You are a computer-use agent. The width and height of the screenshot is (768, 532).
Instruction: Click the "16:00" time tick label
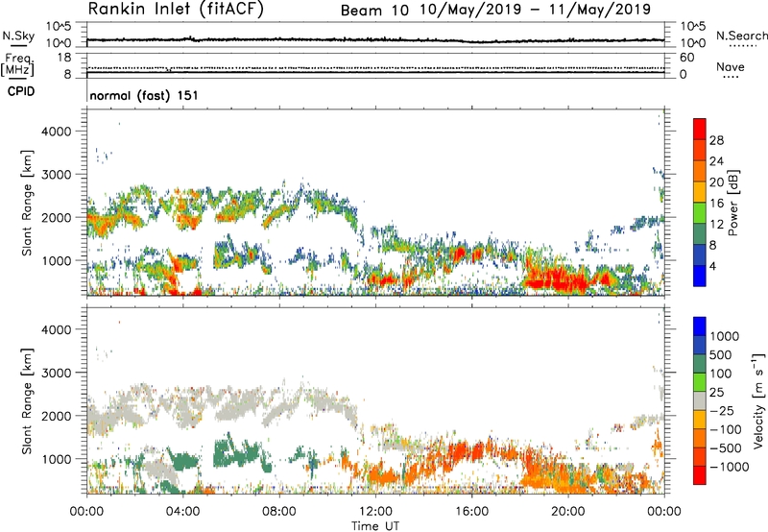pos(471,512)
